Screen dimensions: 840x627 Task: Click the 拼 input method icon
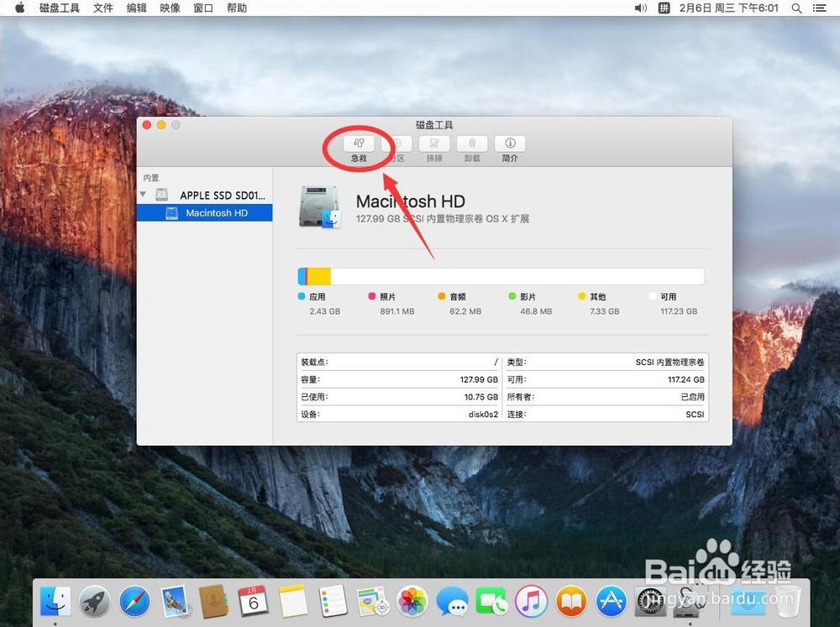664,8
